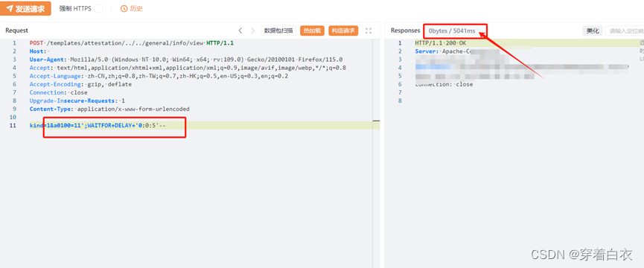This screenshot has height=268, width=644.
Task: Click the Content-Type header line
Action: point(109,109)
